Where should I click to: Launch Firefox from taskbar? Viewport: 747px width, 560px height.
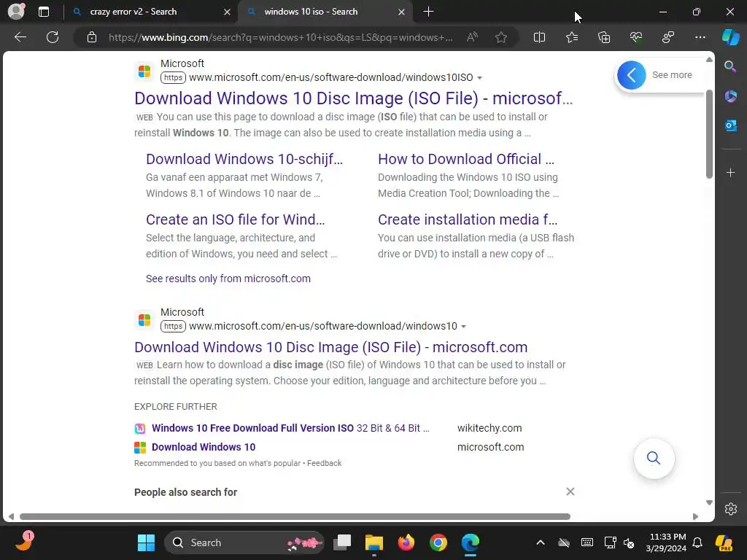pyautogui.click(x=406, y=542)
